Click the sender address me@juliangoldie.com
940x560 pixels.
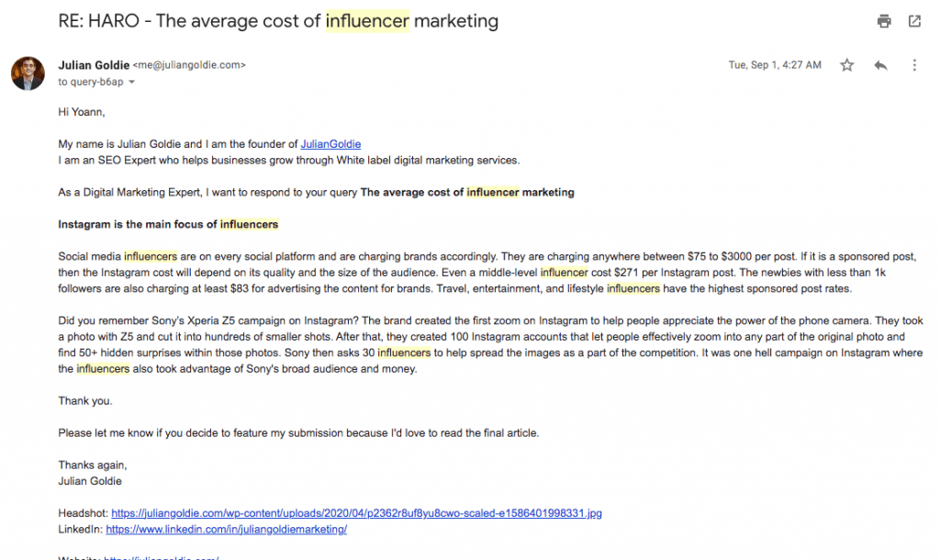(189, 65)
